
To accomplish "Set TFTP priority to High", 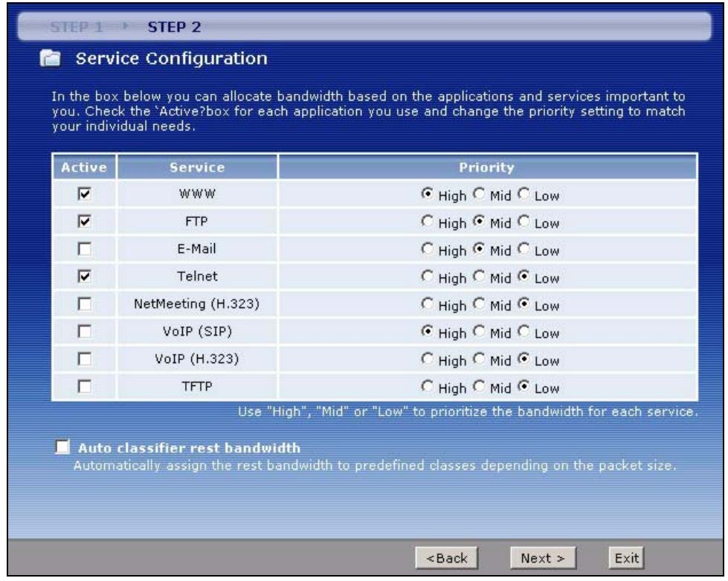I will pos(425,385).
